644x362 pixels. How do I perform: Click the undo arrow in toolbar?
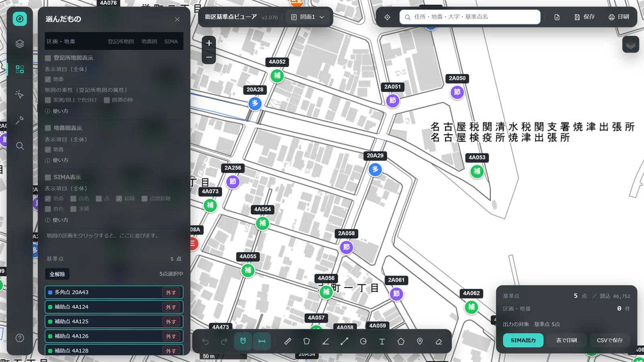click(x=205, y=341)
